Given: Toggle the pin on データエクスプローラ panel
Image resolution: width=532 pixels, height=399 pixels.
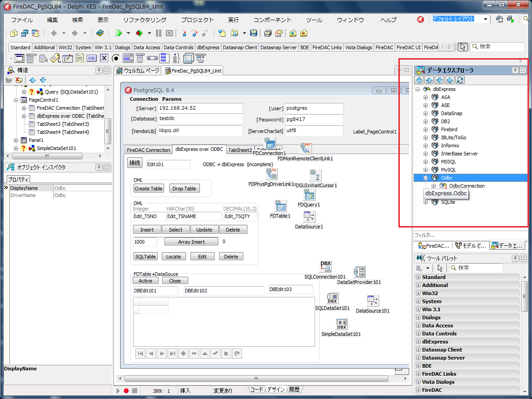Looking at the screenshot, I should pyautogui.click(x=515, y=70).
